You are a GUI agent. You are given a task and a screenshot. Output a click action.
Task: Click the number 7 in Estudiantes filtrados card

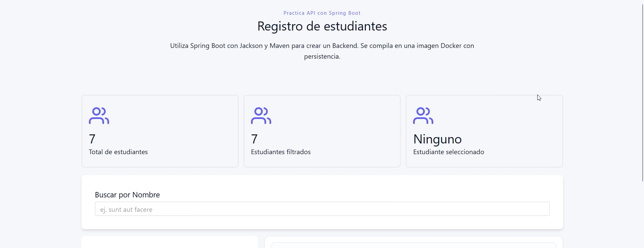pos(254,139)
